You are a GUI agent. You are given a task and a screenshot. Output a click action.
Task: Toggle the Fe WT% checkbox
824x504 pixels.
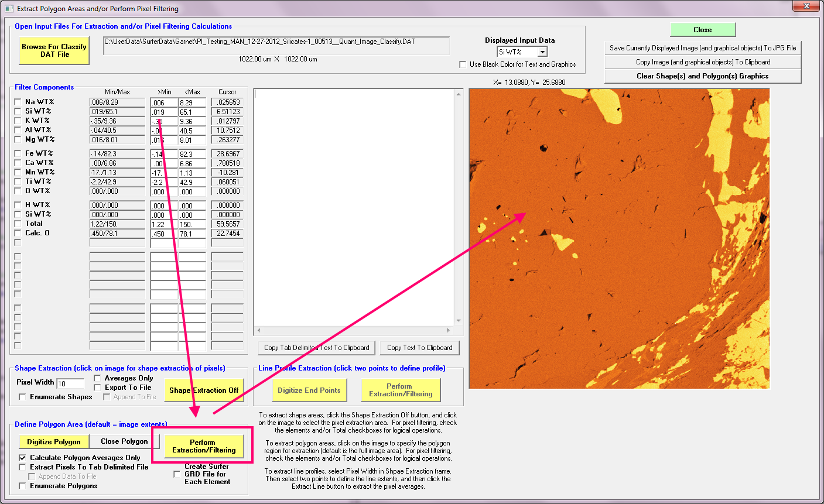18,153
